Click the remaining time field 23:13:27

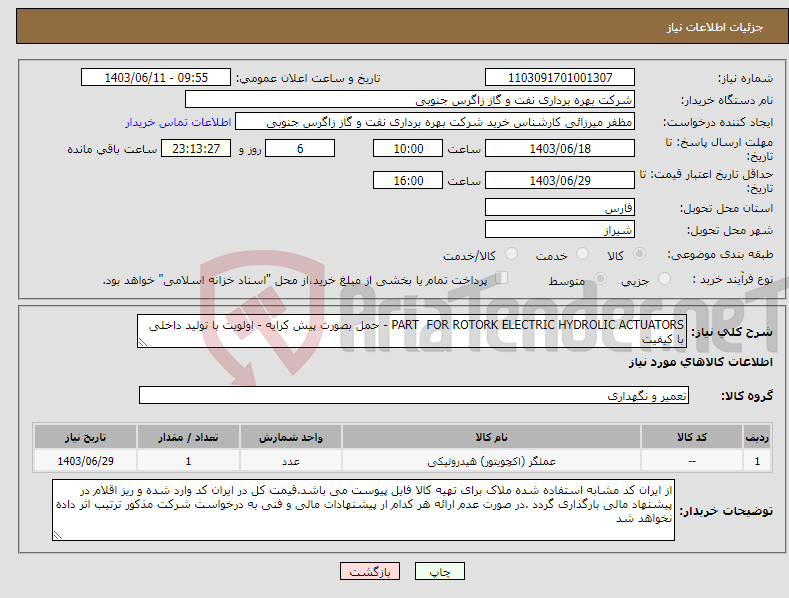196,148
